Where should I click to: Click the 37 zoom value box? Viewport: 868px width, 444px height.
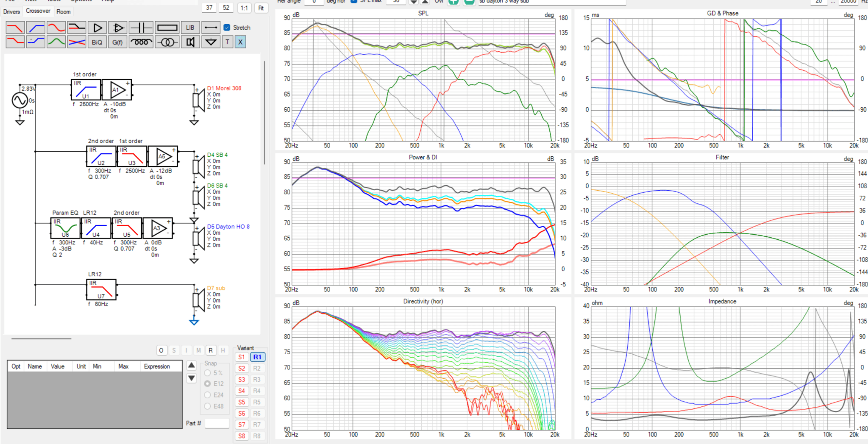click(209, 8)
